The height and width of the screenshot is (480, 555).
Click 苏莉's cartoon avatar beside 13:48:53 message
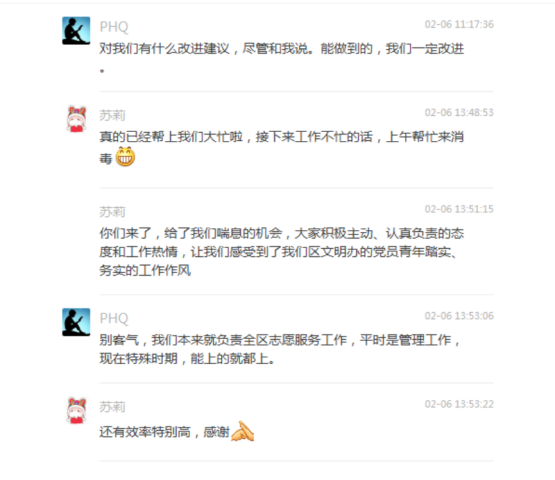[x=76, y=119]
